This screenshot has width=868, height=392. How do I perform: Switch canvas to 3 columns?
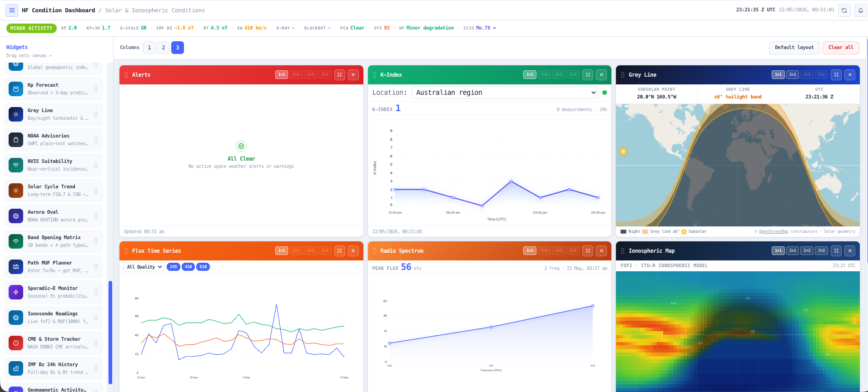click(178, 48)
